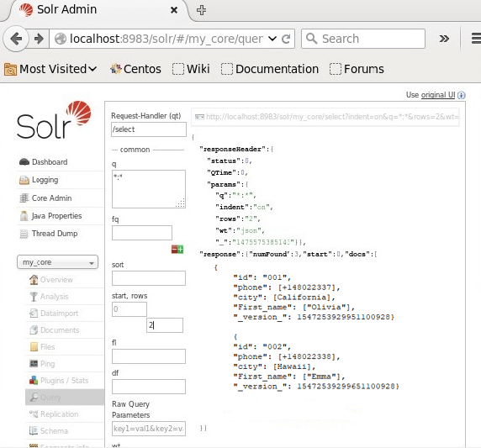This screenshot has width=481, height=448.
Task: Open the Documents item
Action: [x=60, y=330]
